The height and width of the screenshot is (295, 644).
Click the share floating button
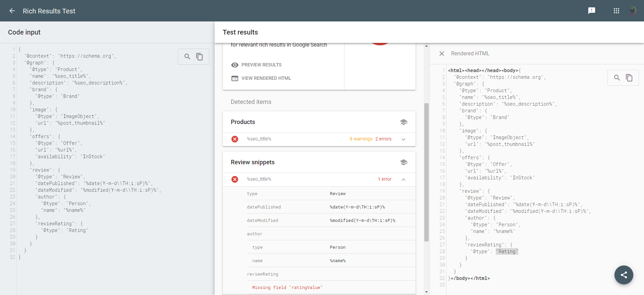coord(624,275)
